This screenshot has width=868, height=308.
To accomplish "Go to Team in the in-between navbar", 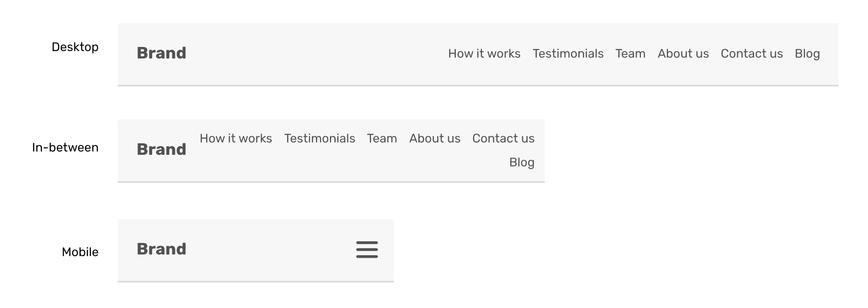I will click(x=382, y=138).
